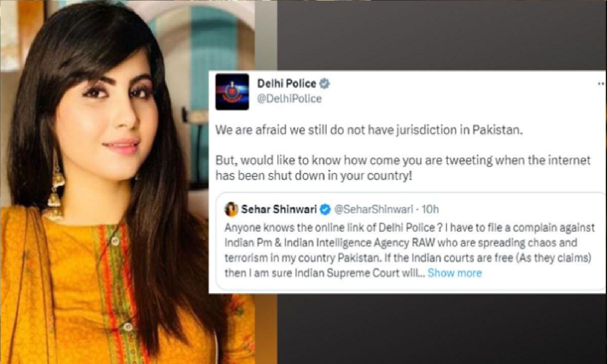Open the Delhi Police profile avatar

232,92
